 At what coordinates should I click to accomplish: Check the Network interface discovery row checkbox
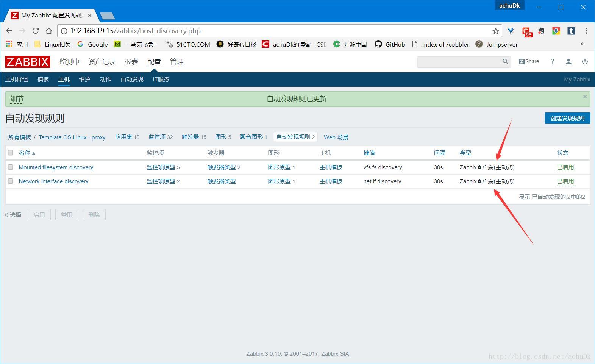click(11, 181)
